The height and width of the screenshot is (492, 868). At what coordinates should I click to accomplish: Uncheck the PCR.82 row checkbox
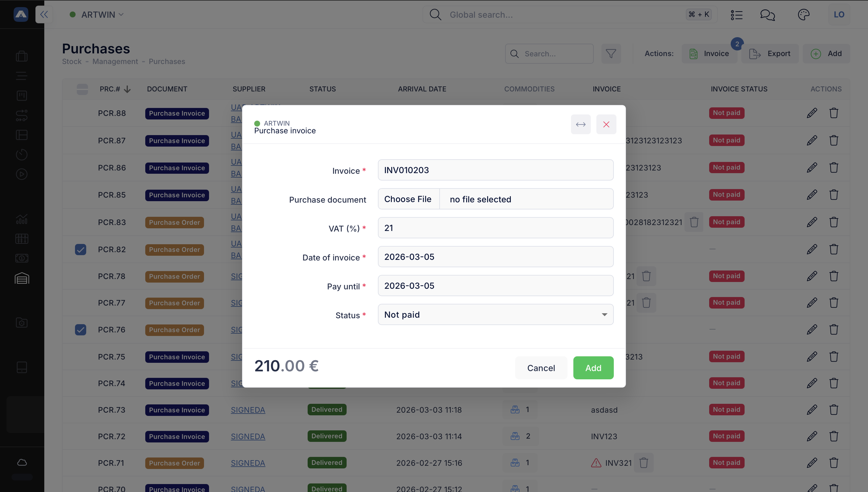[81, 249]
